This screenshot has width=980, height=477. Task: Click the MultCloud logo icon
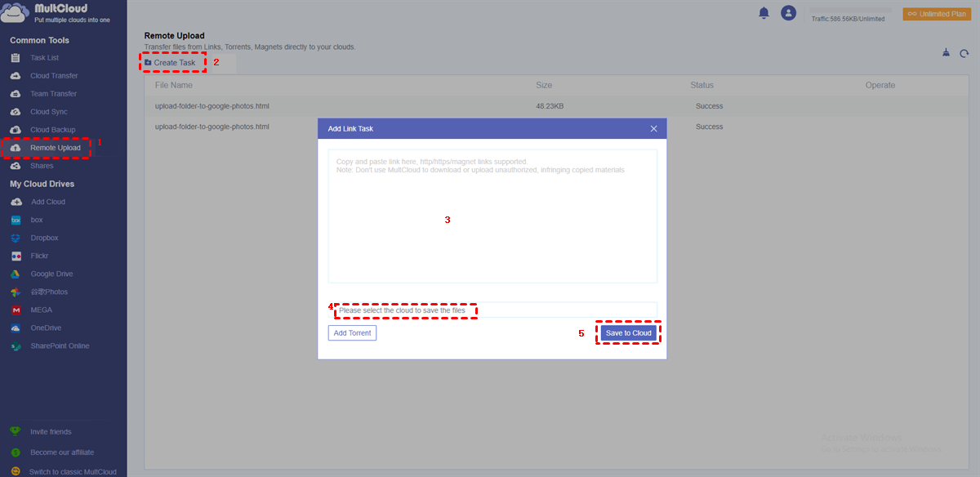(x=16, y=13)
